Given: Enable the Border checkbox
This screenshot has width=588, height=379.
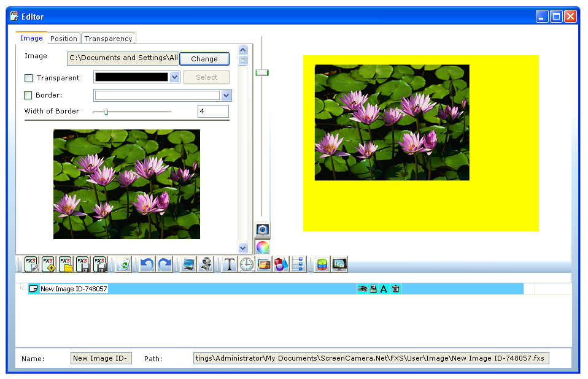Looking at the screenshot, I should click(x=28, y=95).
